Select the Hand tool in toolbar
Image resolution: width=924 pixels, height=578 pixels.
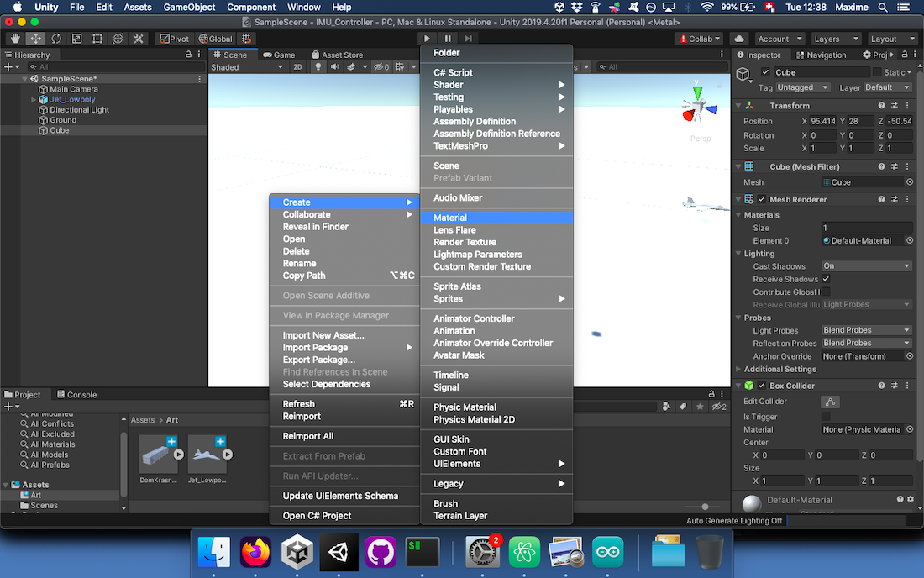[x=15, y=39]
